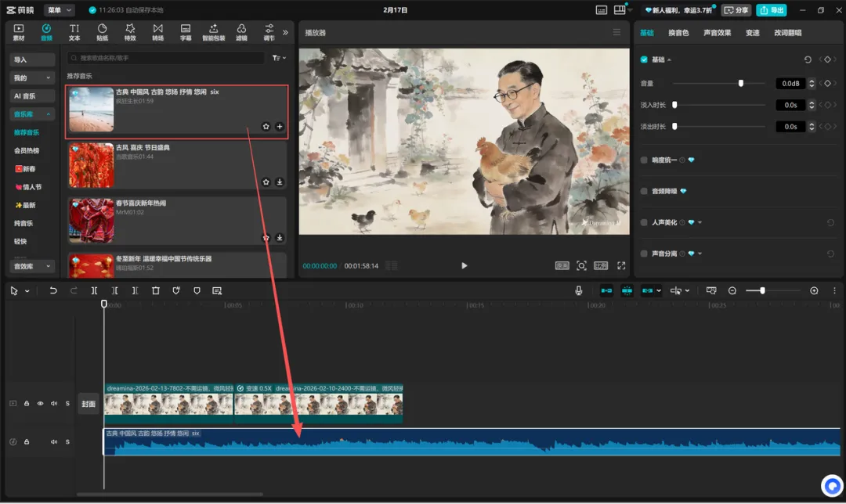Open the 特效 effects panel

tap(130, 32)
